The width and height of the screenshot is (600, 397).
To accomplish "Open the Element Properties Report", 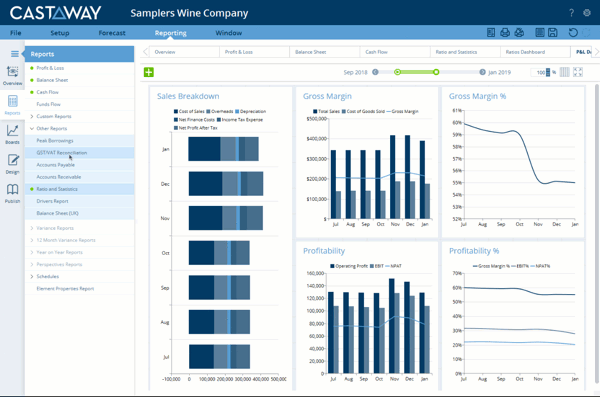I will coord(80,289).
